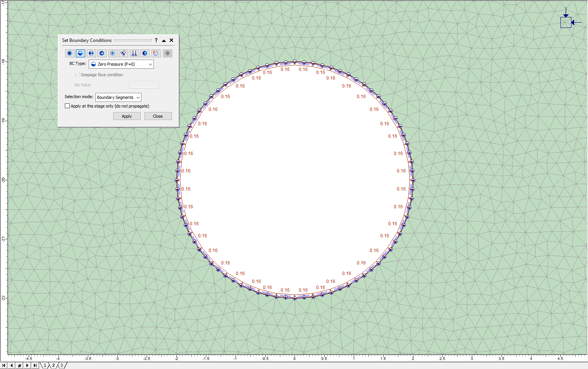This screenshot has width=588, height=369.
Task: Switch to stage tab 1
Action: 45,365
